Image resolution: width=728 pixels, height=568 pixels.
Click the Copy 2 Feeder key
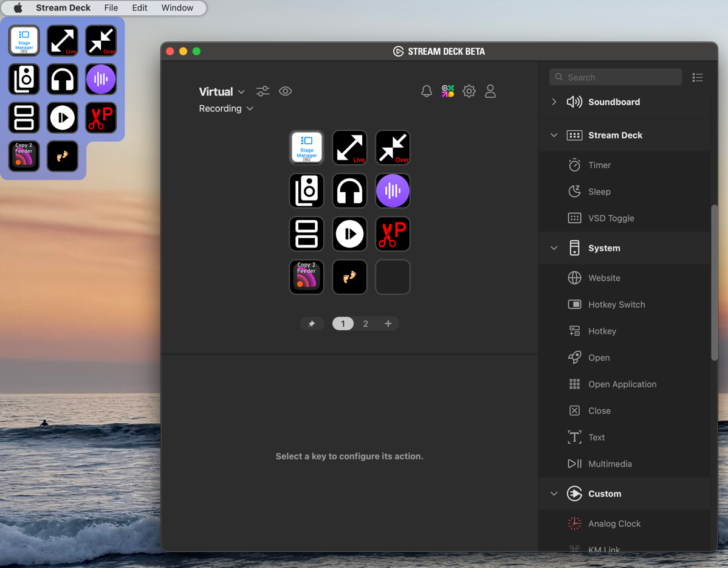(306, 277)
